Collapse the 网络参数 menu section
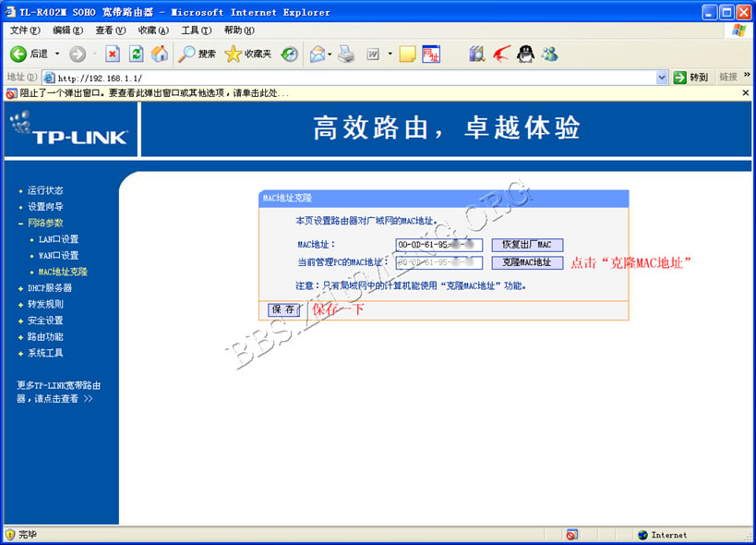The width and height of the screenshot is (756, 545). [x=20, y=224]
